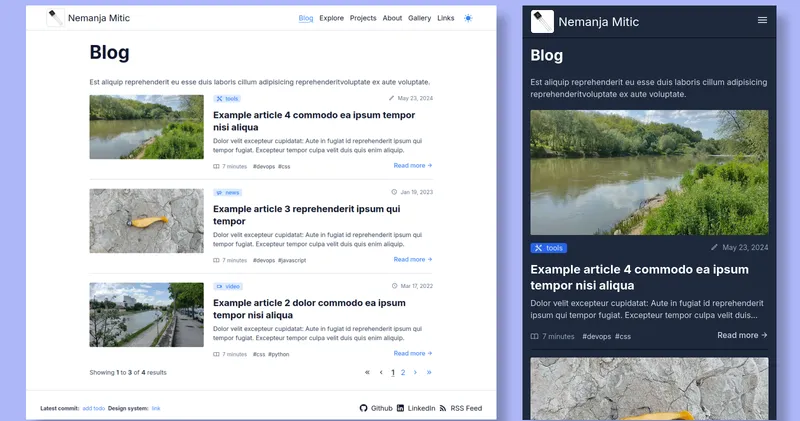The image size is (800, 421).
Task: Open the hamburger menu in mobile view
Action: 763,20
